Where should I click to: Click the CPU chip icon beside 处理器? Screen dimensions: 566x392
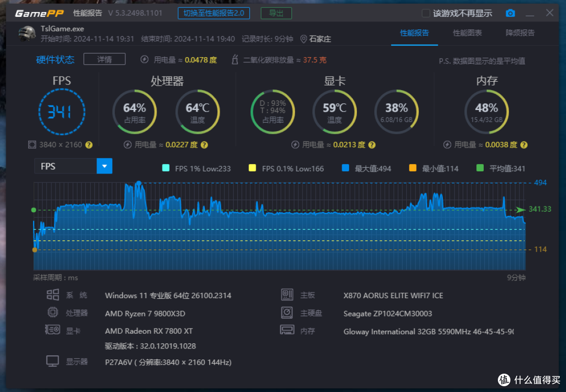53,312
